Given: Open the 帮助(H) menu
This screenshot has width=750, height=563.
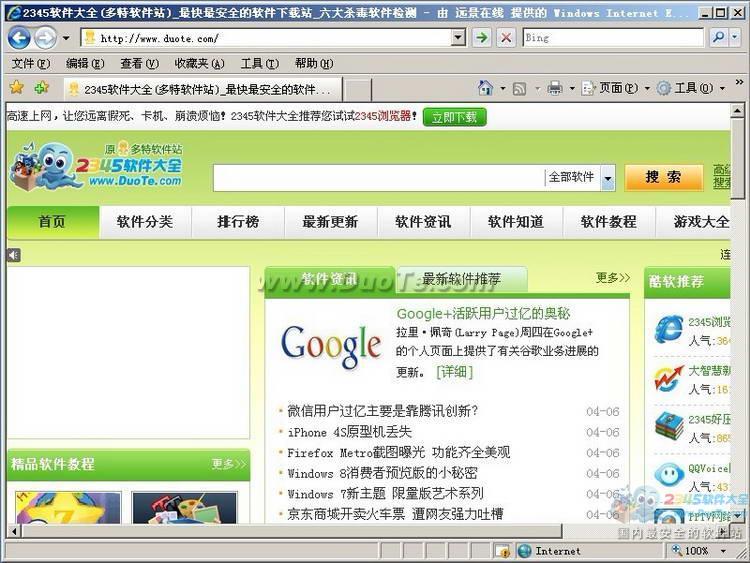Looking at the screenshot, I should click(x=314, y=63).
